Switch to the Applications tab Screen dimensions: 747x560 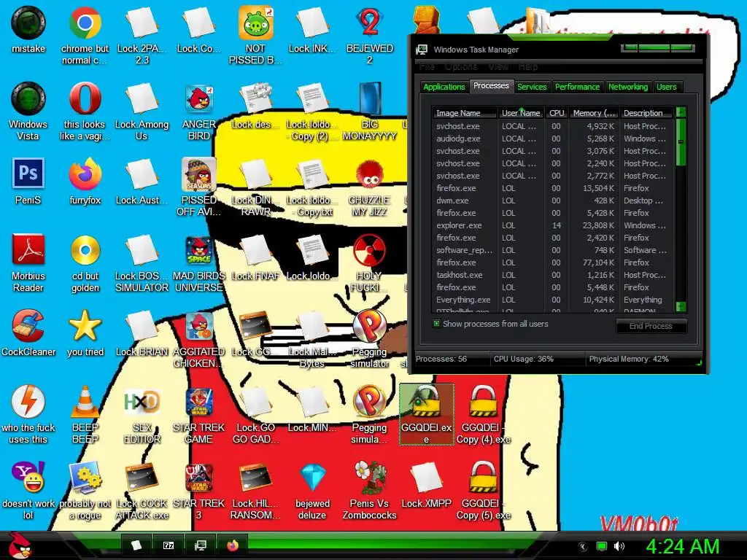tap(444, 87)
